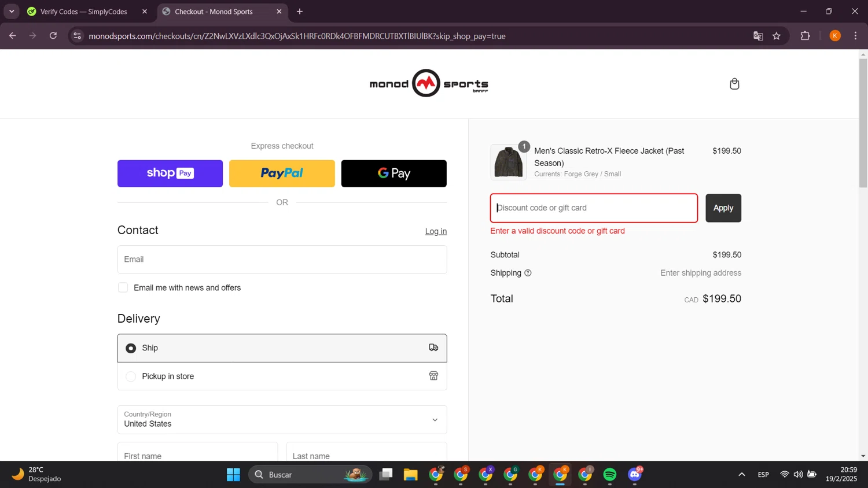
Task: Go back to previous page
Action: [13, 36]
